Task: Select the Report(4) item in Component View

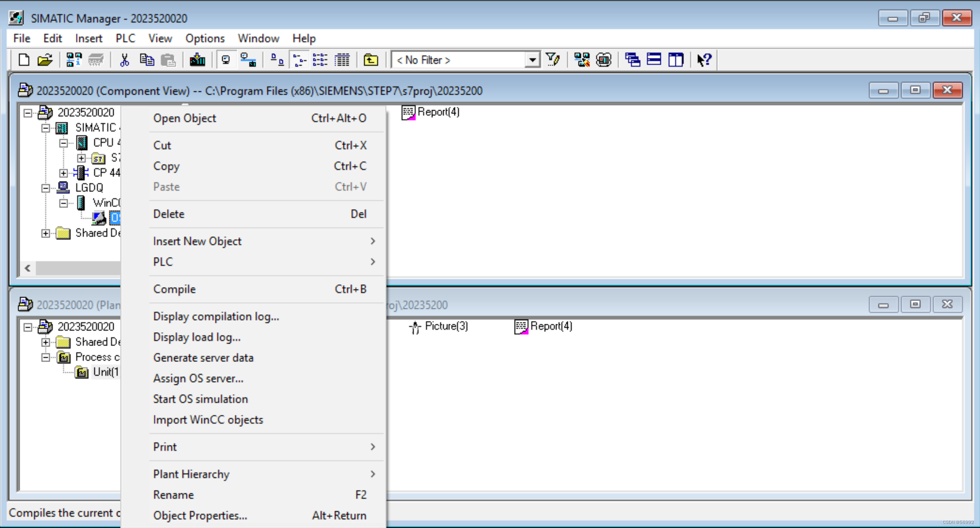Action: point(431,112)
